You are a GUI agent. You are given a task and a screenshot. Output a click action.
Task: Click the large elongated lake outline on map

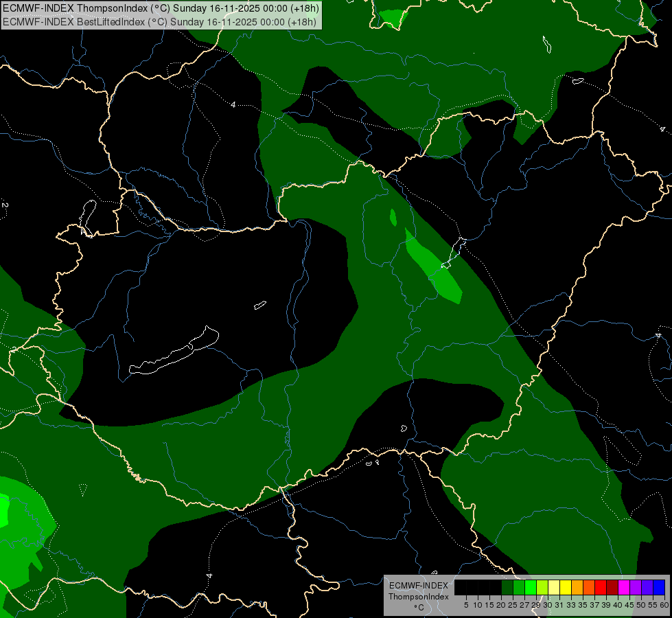pos(174,350)
